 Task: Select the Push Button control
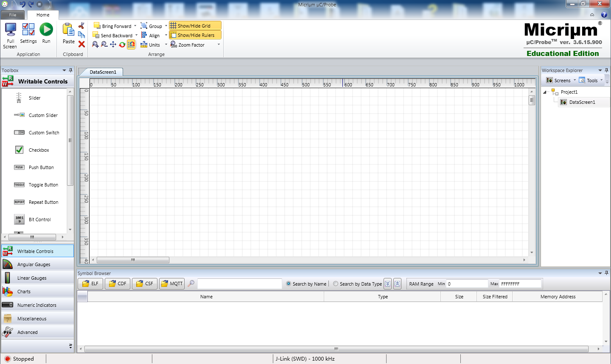click(34, 167)
